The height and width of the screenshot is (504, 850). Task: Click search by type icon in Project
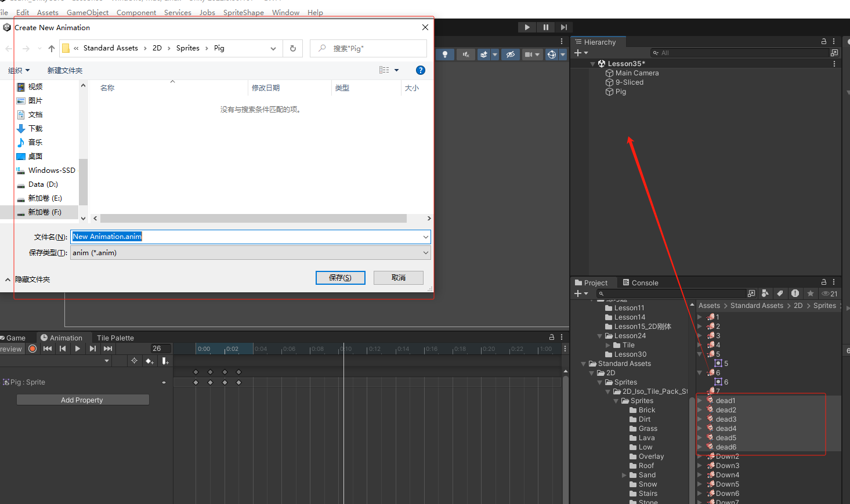point(765,293)
